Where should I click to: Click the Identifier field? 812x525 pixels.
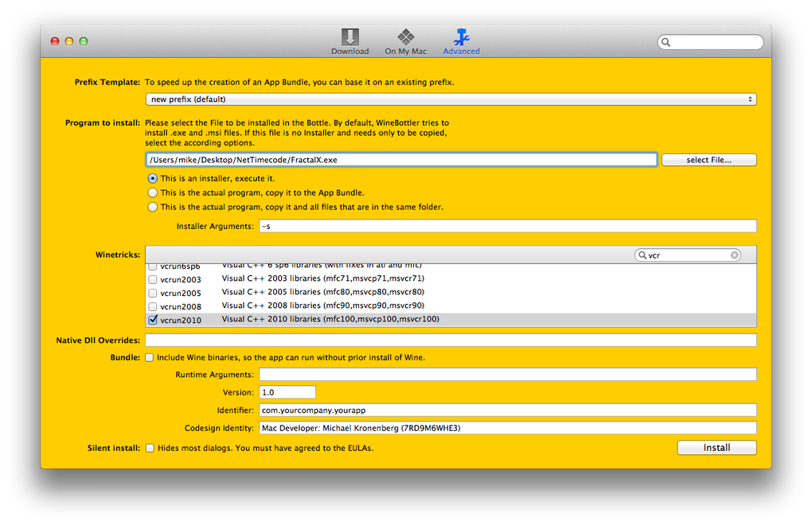(x=508, y=410)
